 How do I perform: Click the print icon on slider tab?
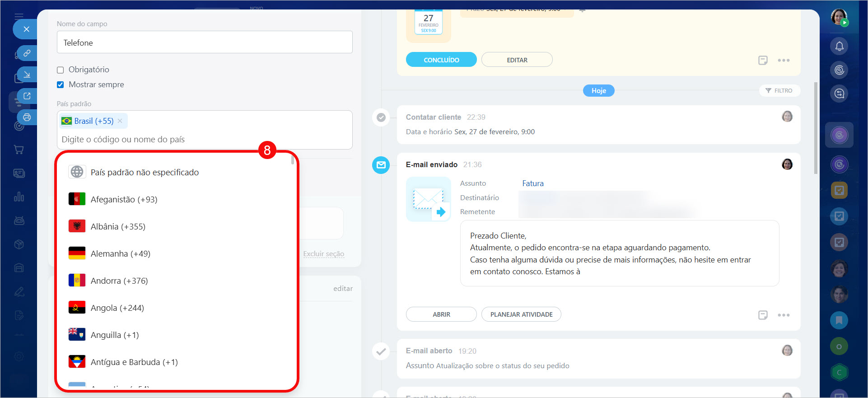click(27, 117)
